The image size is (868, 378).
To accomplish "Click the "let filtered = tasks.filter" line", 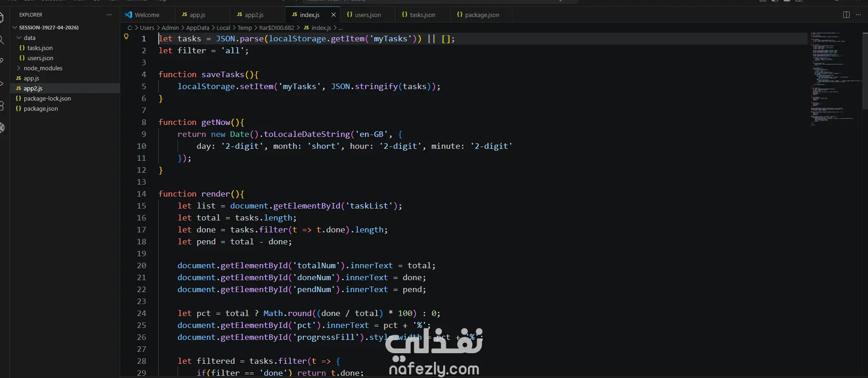I will pos(259,361).
